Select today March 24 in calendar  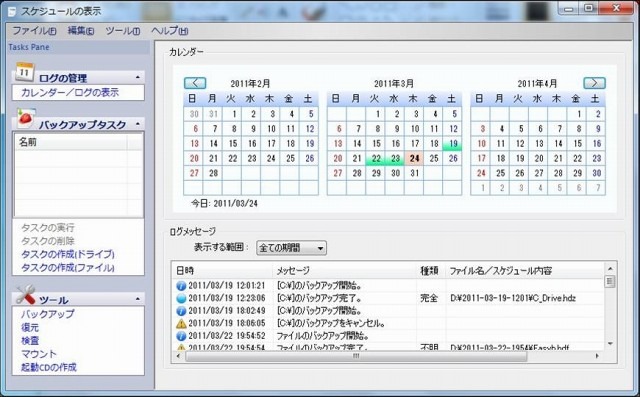pyautogui.click(x=415, y=158)
